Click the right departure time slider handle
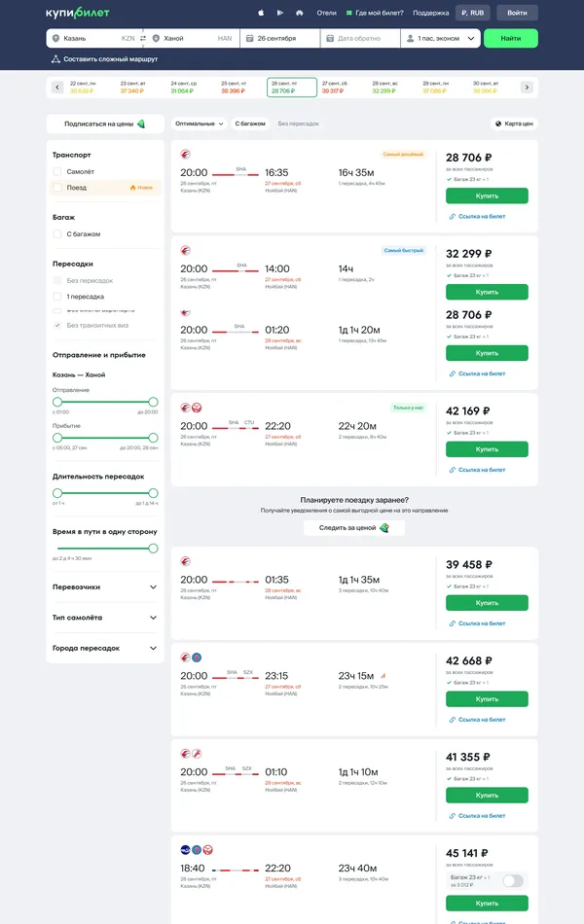The width and height of the screenshot is (584, 924). pos(153,402)
